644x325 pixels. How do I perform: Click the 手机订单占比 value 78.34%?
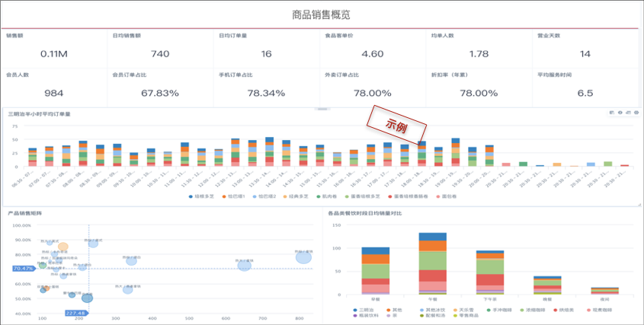pyautogui.click(x=266, y=93)
